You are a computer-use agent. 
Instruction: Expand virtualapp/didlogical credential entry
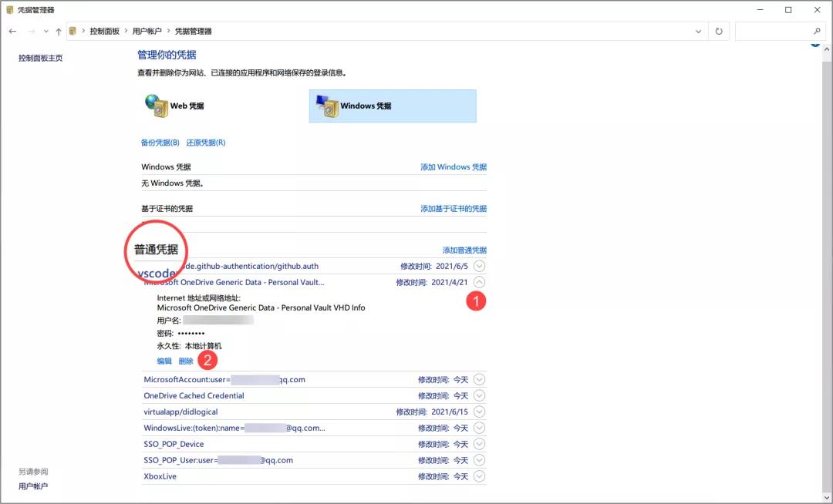479,412
